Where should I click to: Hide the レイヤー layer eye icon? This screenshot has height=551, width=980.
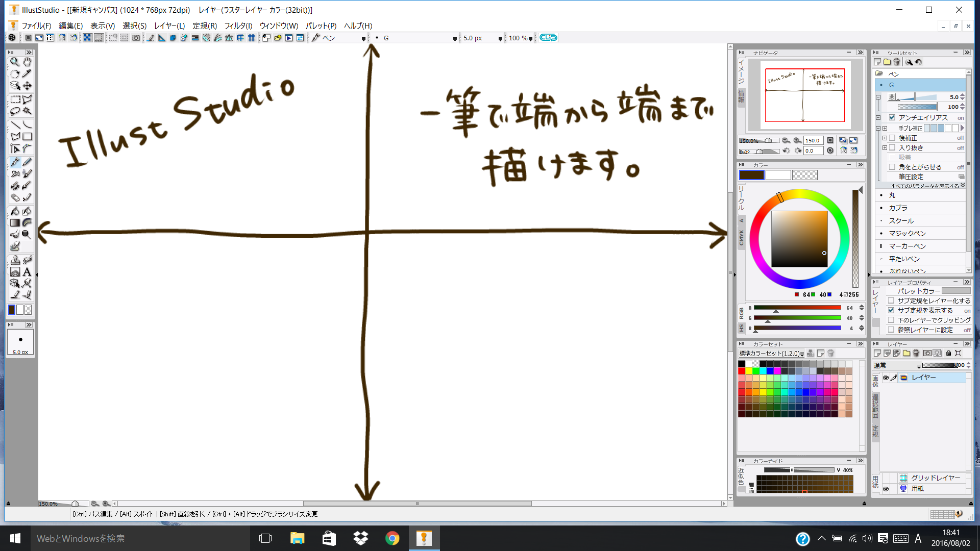point(886,378)
